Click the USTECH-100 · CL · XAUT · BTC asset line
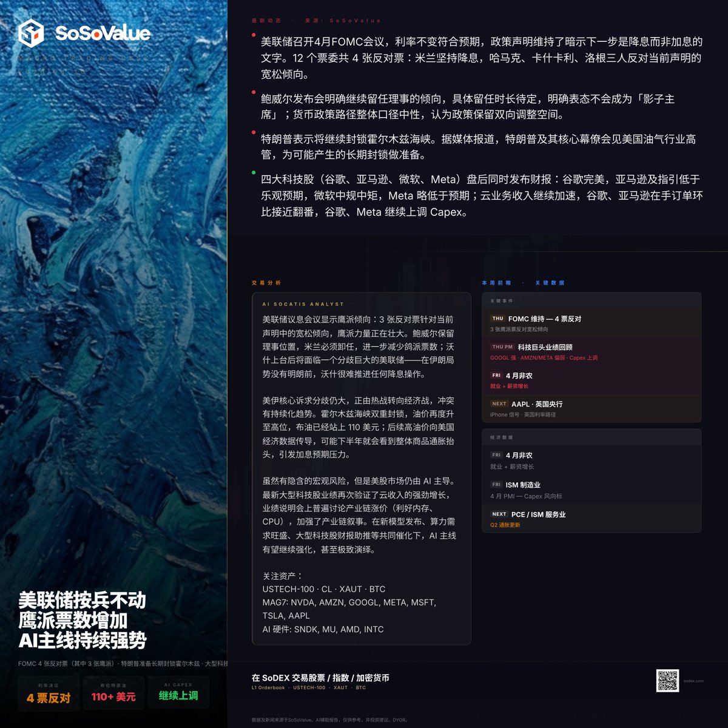 (x=324, y=589)
